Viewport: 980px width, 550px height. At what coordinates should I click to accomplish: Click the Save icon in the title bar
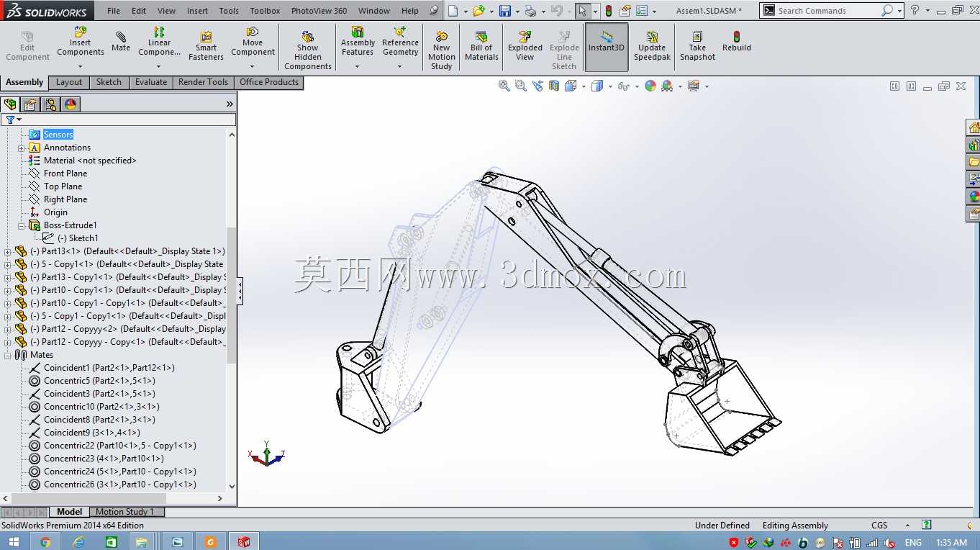[x=505, y=11]
